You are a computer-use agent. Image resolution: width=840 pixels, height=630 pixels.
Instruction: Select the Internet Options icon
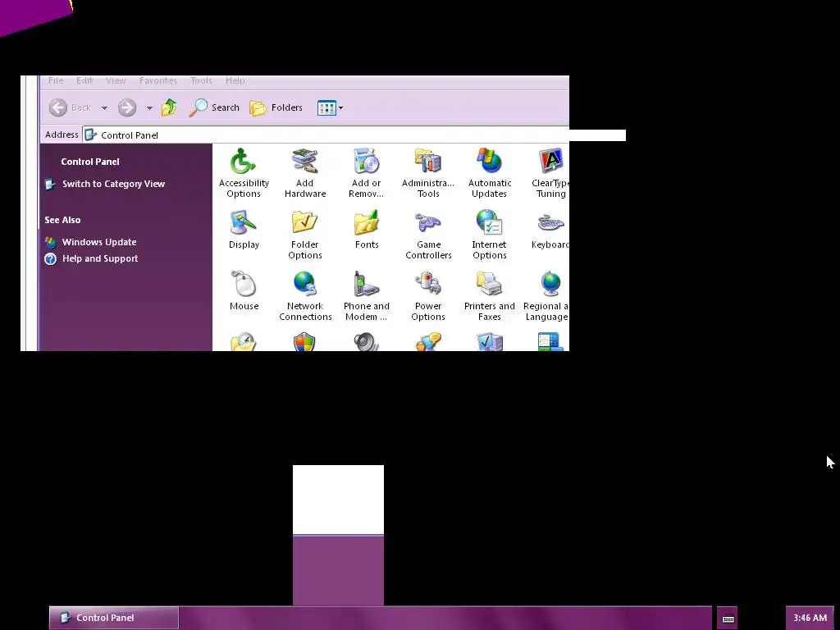(489, 234)
